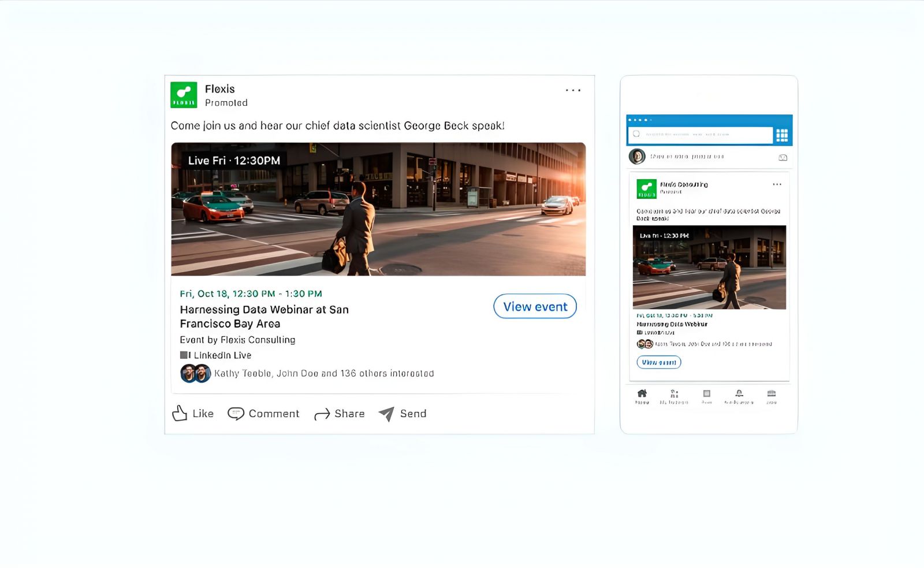924x568 pixels.
Task: Click the mobile preview search field
Action: point(700,135)
